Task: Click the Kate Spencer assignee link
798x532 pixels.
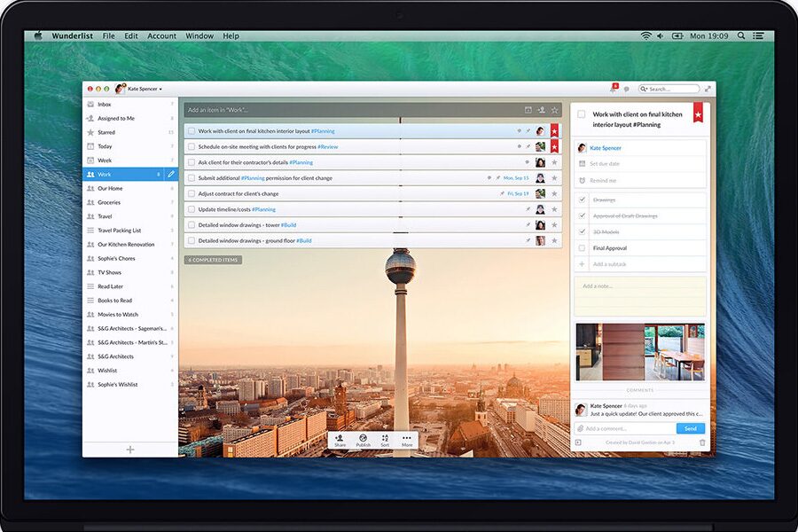Action: pos(605,148)
